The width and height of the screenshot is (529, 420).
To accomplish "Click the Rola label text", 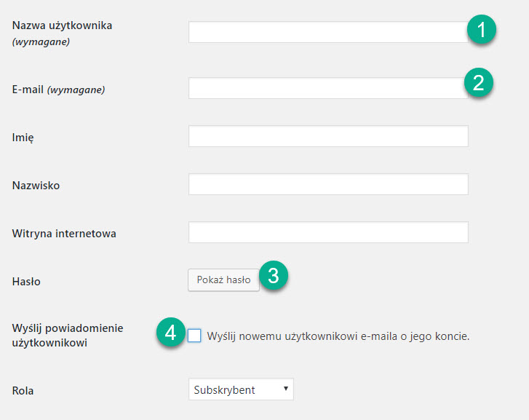I will click(23, 391).
